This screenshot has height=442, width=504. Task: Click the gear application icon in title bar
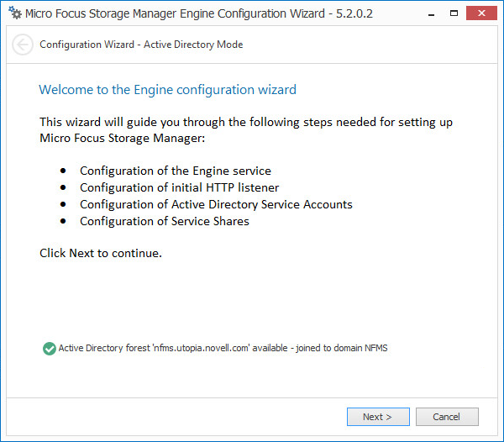point(14,14)
